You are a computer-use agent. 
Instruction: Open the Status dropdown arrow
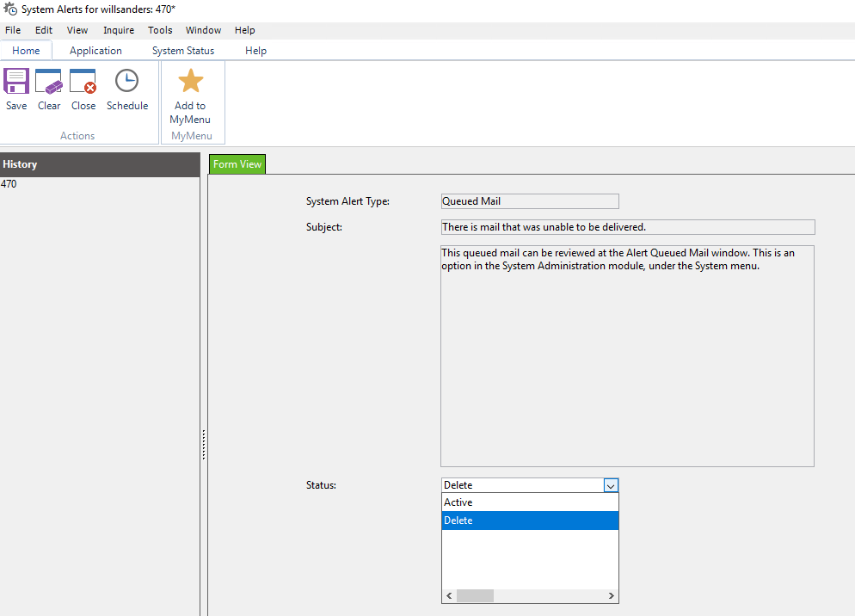(x=611, y=484)
